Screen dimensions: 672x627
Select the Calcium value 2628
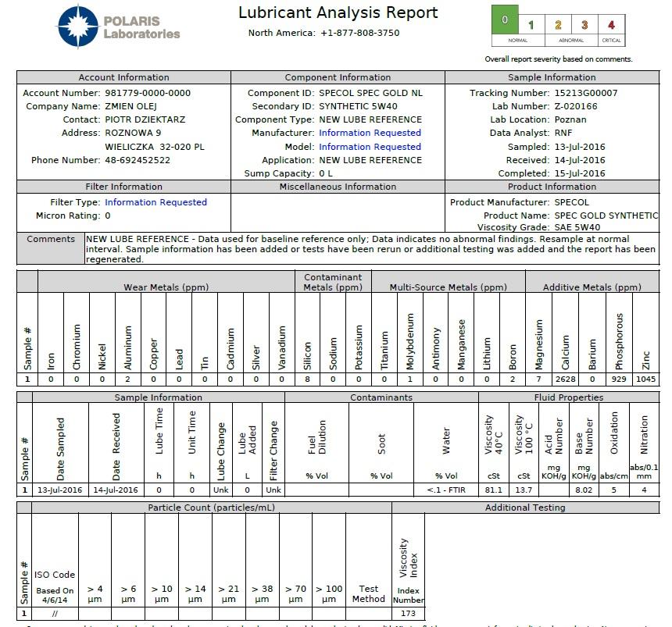(566, 379)
